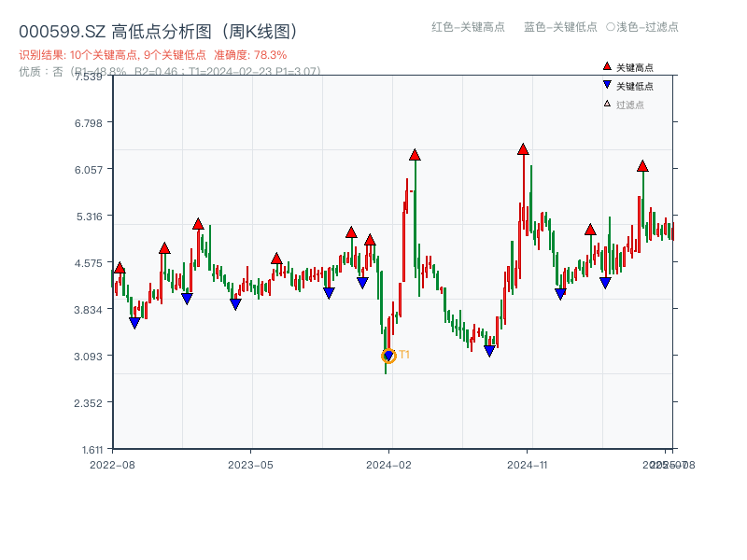Select the highest red triangle near 2024-11
The height and width of the screenshot is (560, 747).
pyautogui.click(x=523, y=149)
